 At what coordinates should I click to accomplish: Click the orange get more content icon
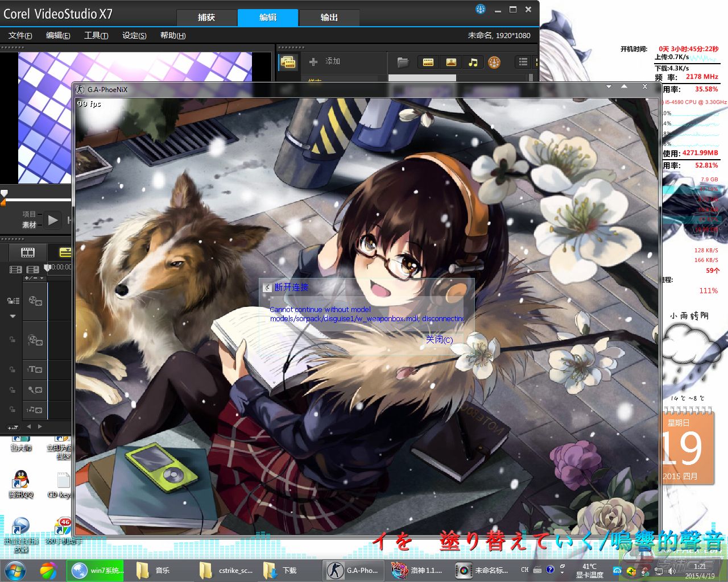494,63
